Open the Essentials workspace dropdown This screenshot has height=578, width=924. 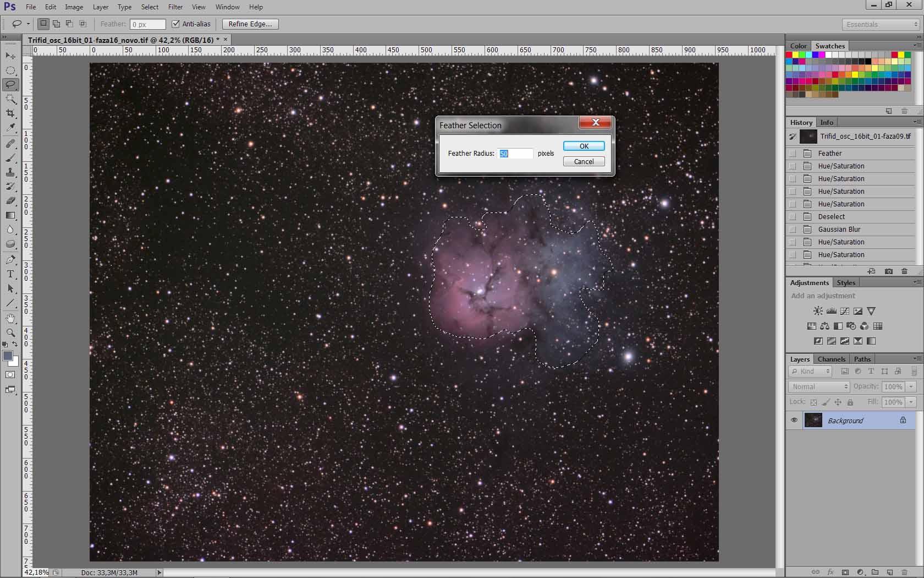(x=881, y=24)
